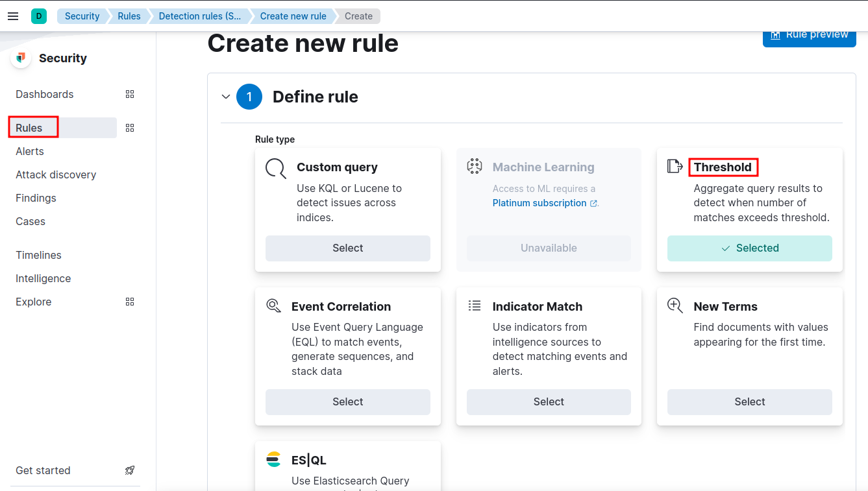
Task: Open Attack discovery in sidebar
Action: point(56,174)
